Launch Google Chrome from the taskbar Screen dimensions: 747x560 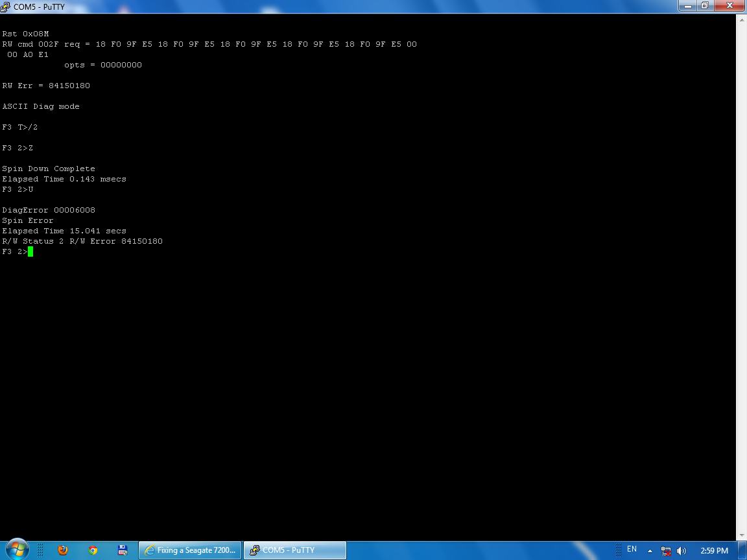pyautogui.click(x=93, y=550)
